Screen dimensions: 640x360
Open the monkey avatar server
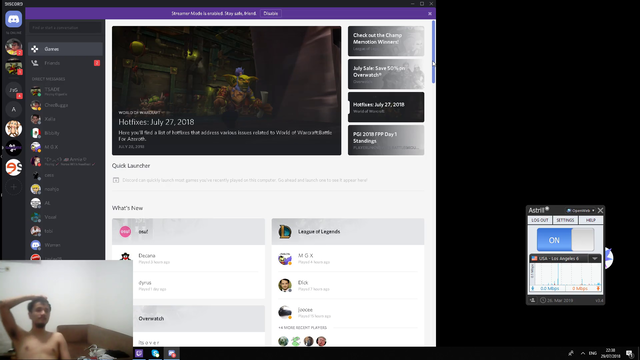click(13, 129)
